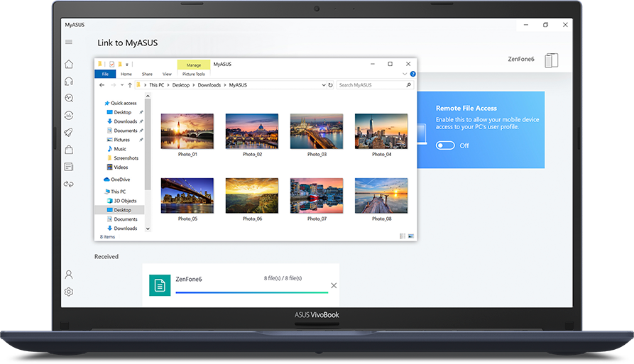This screenshot has width=634, height=364.
Task: Open the user account icon
Action: (x=69, y=275)
